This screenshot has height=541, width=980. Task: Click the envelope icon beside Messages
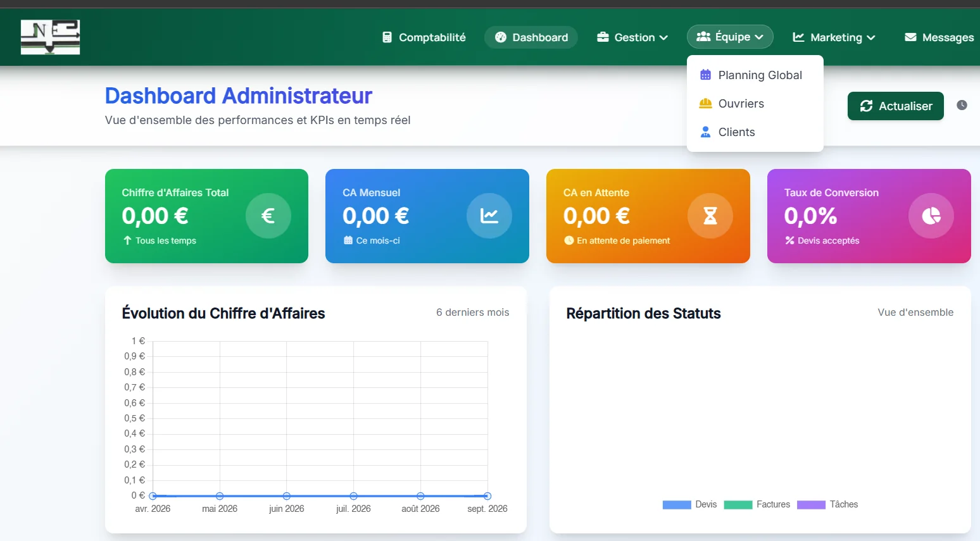(910, 37)
